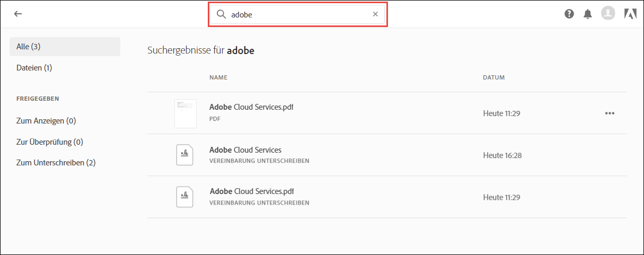Viewport: 644px width, 255px height.
Task: Clear the search field with X
Action: tap(375, 14)
